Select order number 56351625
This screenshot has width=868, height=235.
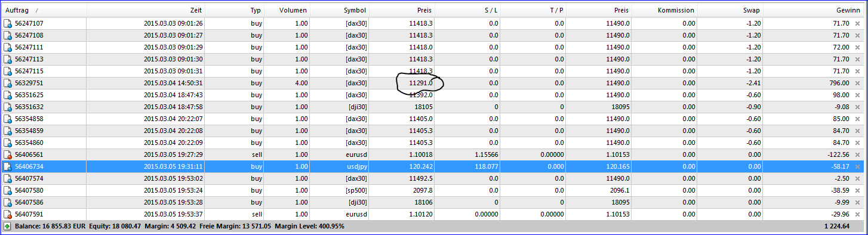[29, 95]
